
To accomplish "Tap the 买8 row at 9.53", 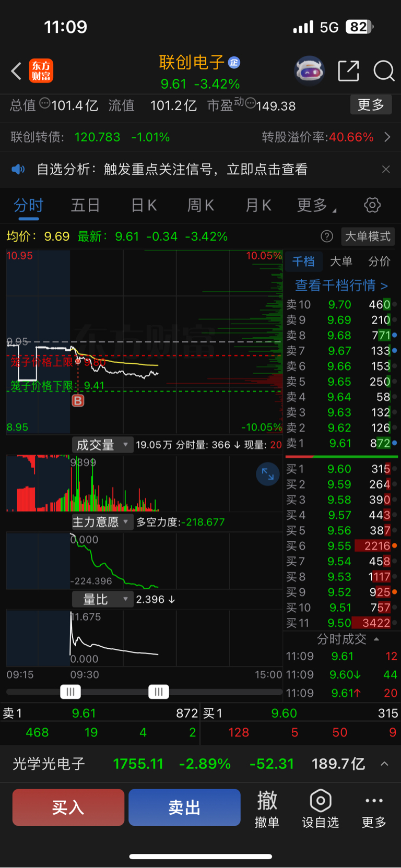I will 341,577.
